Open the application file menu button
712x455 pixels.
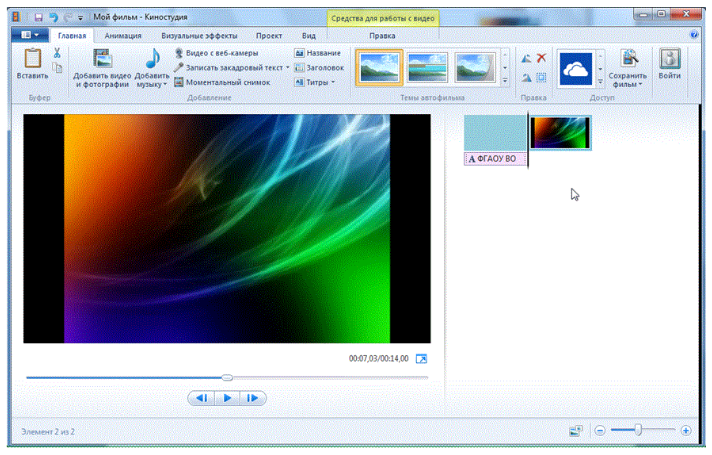(30, 35)
